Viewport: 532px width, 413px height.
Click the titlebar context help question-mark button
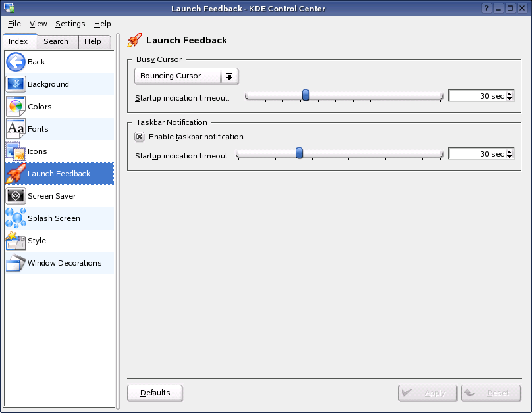(x=487, y=8)
